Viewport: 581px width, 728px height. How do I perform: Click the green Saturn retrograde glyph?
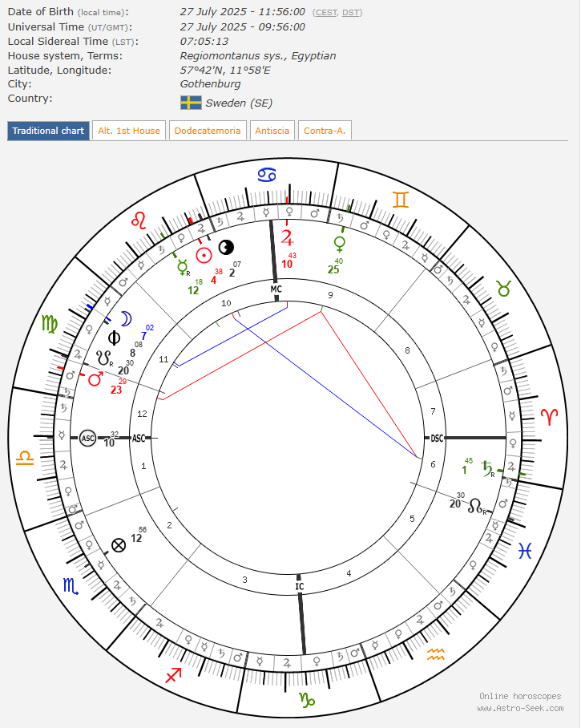click(488, 469)
